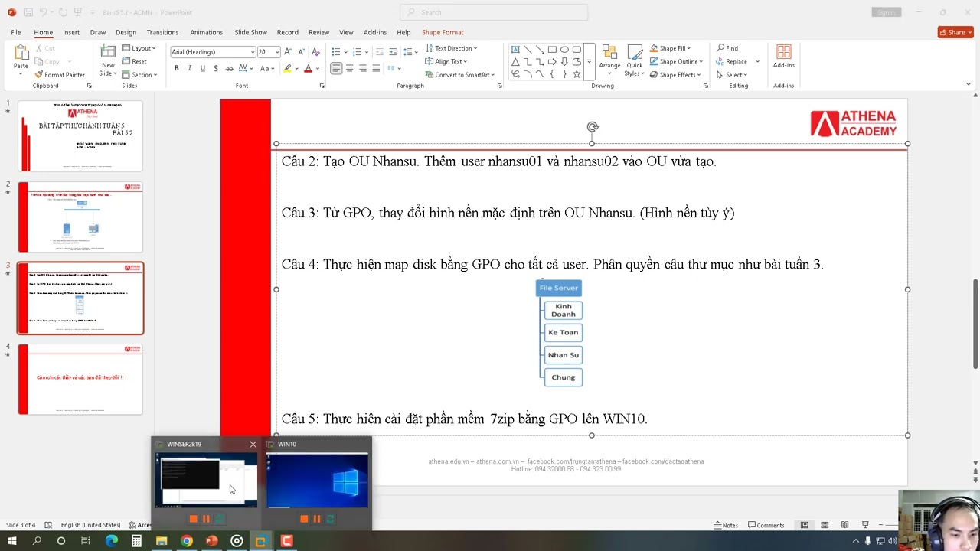The width and height of the screenshot is (980, 551).
Task: Expand the Section dropdown
Action: tap(139, 75)
